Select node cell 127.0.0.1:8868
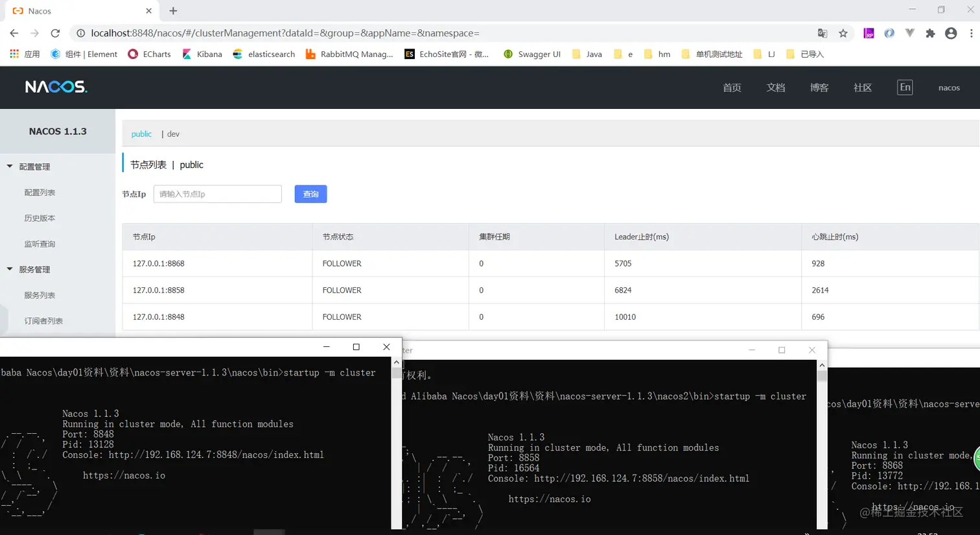 click(159, 264)
